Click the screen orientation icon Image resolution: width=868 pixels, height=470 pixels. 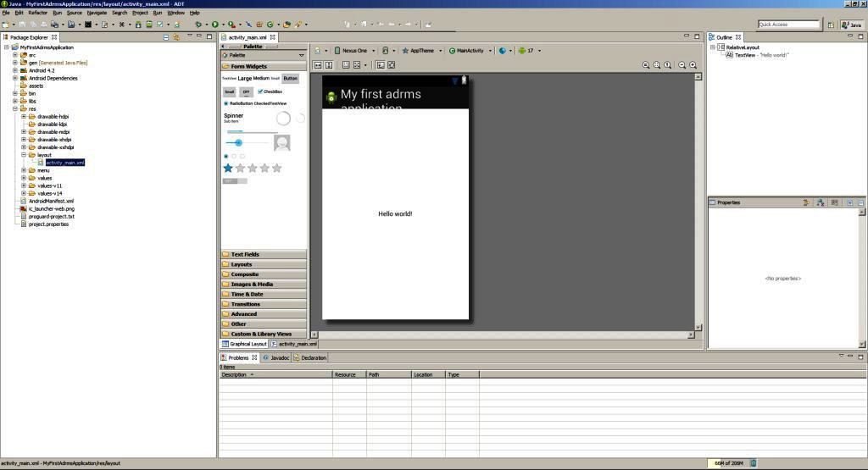tap(386, 50)
